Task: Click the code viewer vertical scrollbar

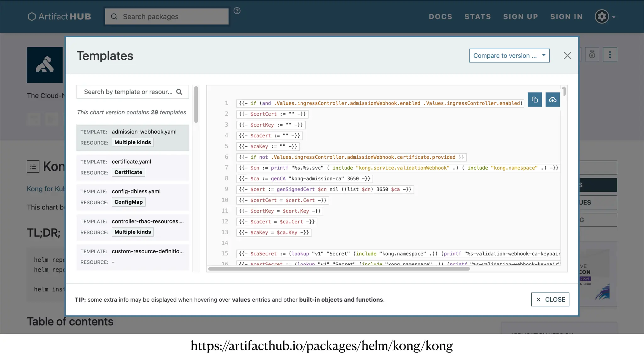Action: click(564, 91)
